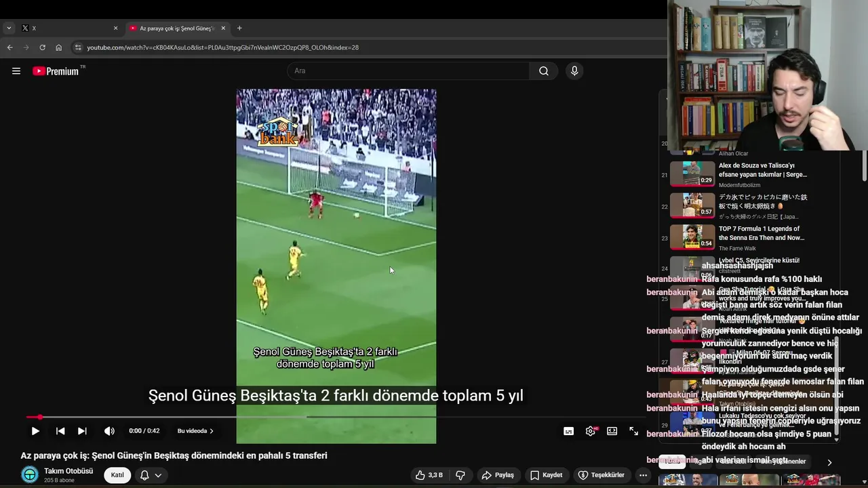The height and width of the screenshot is (488, 868).
Task: View site information icon in address bar
Action: click(x=78, y=47)
